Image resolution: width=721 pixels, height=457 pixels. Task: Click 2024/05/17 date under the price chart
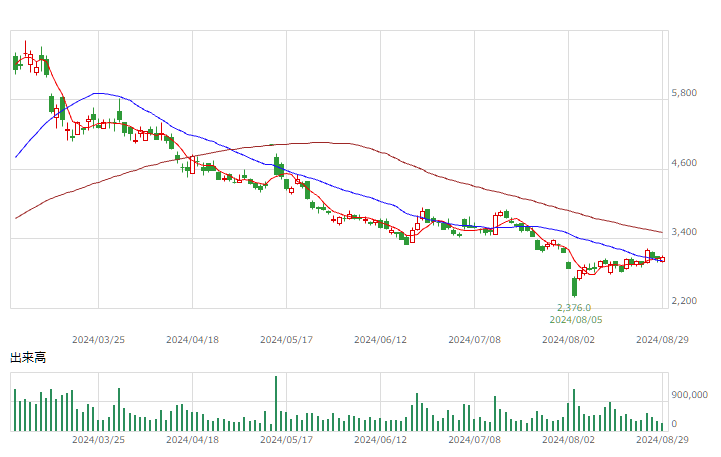point(286,340)
